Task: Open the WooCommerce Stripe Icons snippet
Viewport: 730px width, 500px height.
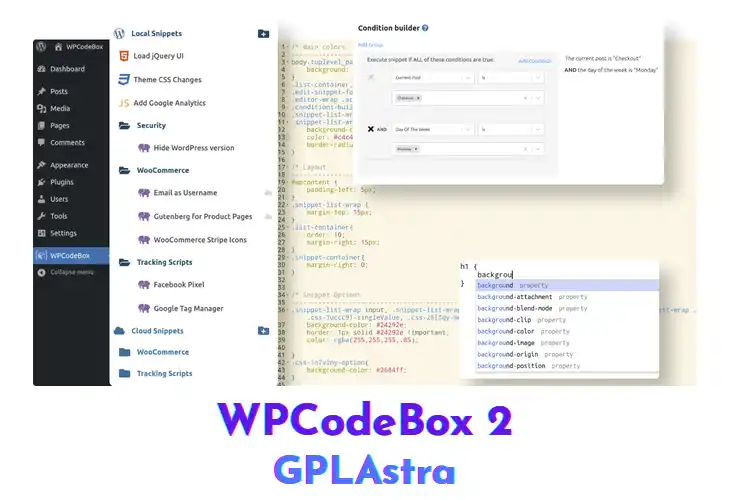Action: 200,240
